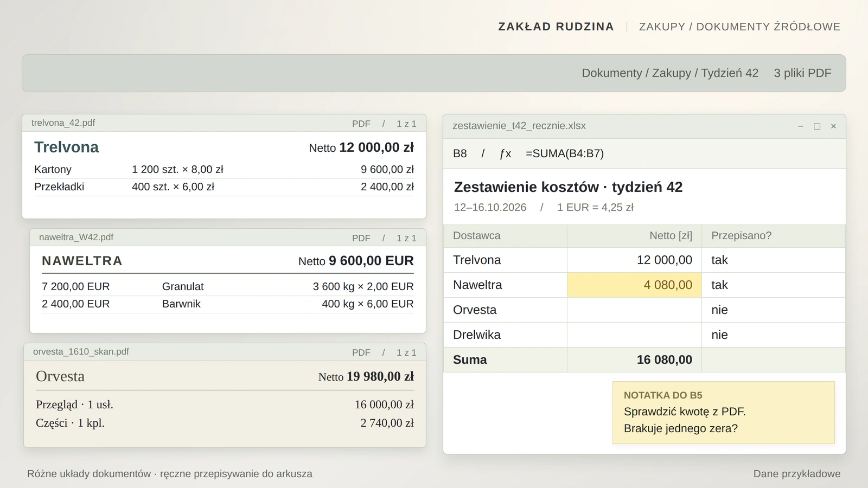
Task: Select the Suma total cell 16 080,00
Action: tap(634, 359)
